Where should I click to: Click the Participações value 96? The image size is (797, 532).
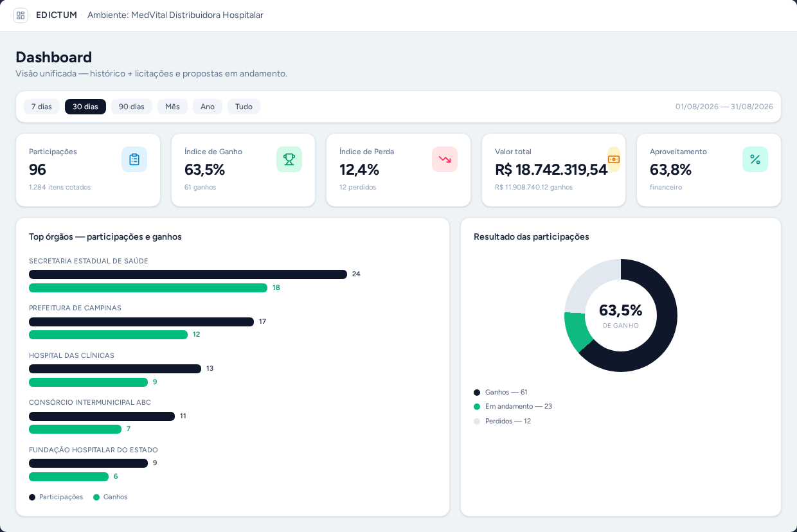click(x=37, y=170)
